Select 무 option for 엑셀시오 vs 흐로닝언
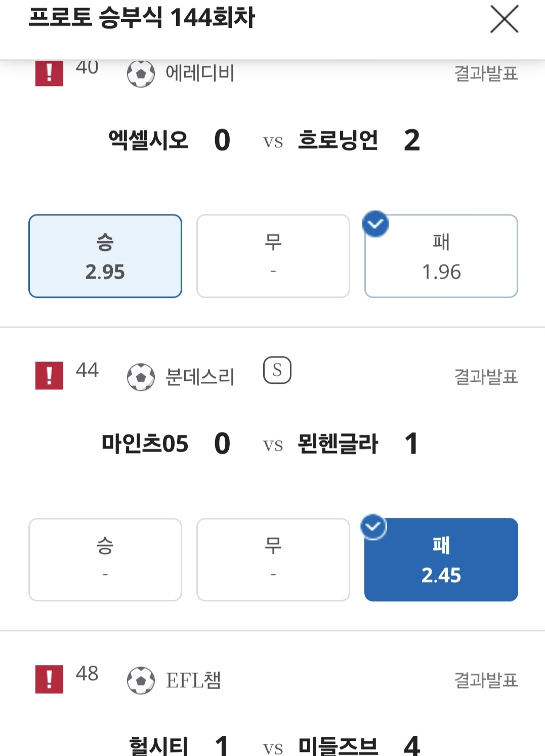545x756 pixels. pyautogui.click(x=273, y=256)
